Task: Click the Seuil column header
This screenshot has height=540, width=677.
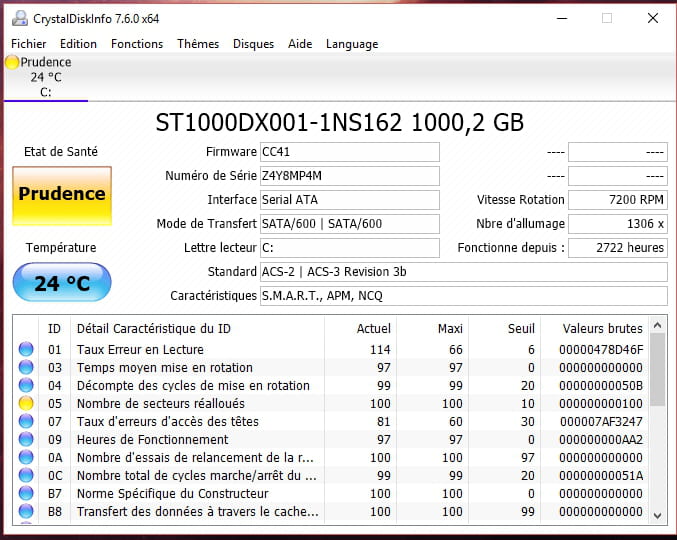Action: tap(505, 329)
